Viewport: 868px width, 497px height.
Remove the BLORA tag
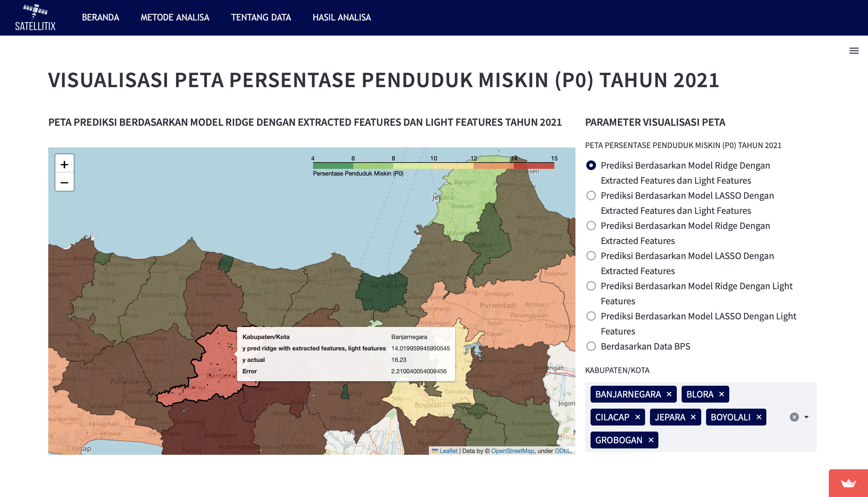[x=721, y=394]
